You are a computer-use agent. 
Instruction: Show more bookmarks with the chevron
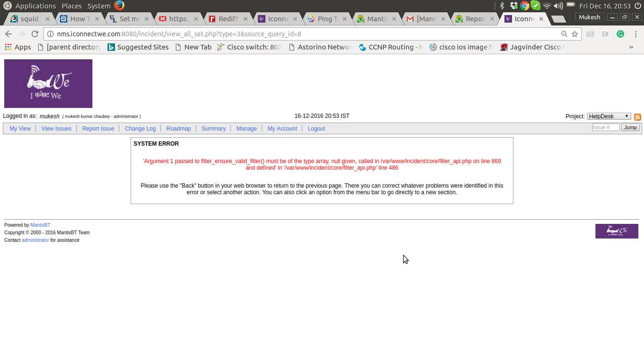point(631,47)
